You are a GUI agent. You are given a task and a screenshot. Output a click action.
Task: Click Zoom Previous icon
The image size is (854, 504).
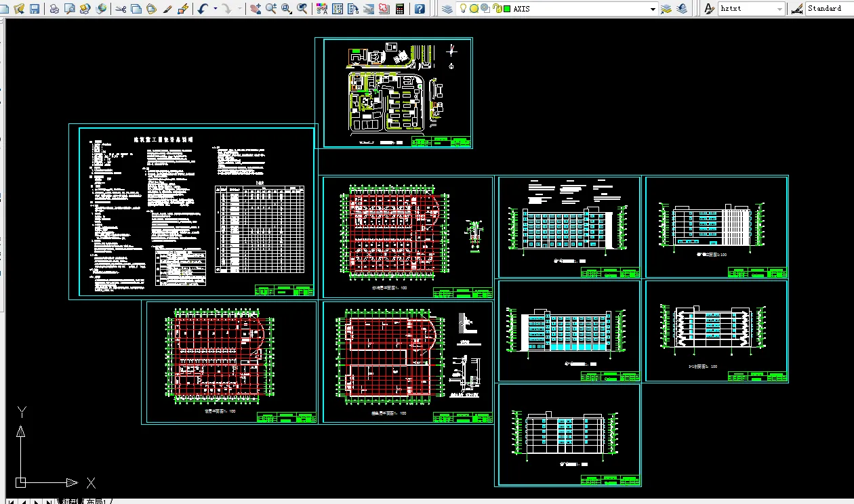pos(302,9)
